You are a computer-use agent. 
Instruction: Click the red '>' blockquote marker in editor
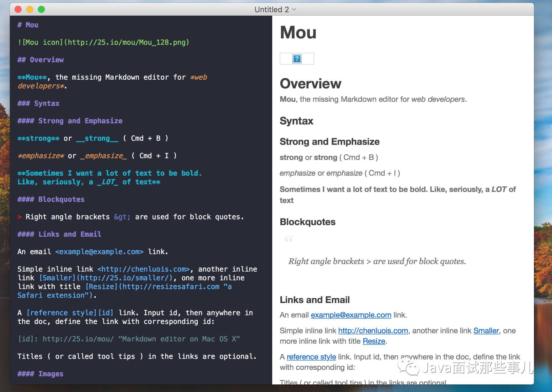tap(20, 217)
